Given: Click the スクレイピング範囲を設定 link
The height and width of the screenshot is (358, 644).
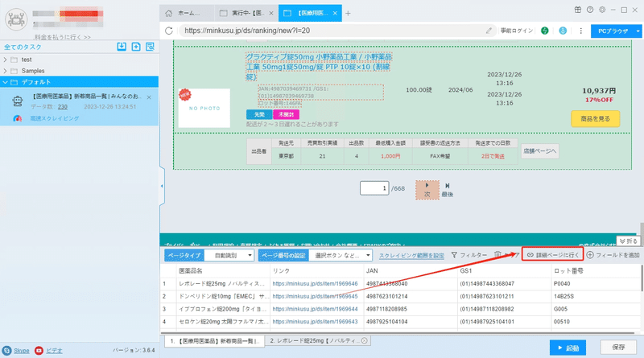Looking at the screenshot, I should [x=411, y=255].
